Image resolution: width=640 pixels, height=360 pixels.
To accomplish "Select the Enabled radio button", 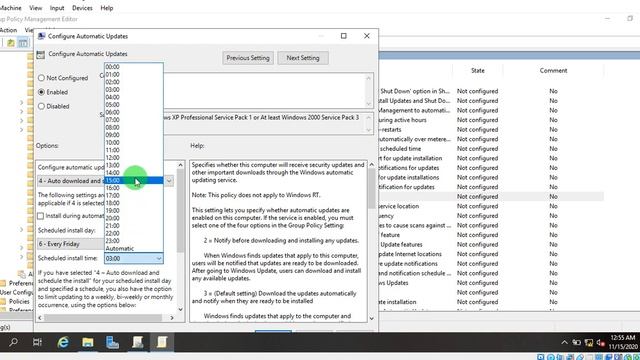I will (41, 92).
